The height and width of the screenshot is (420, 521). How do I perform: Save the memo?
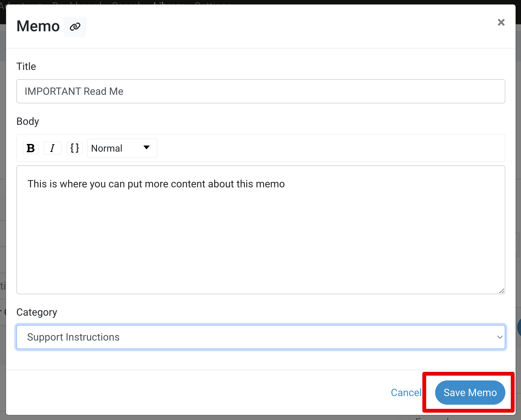[x=470, y=393]
